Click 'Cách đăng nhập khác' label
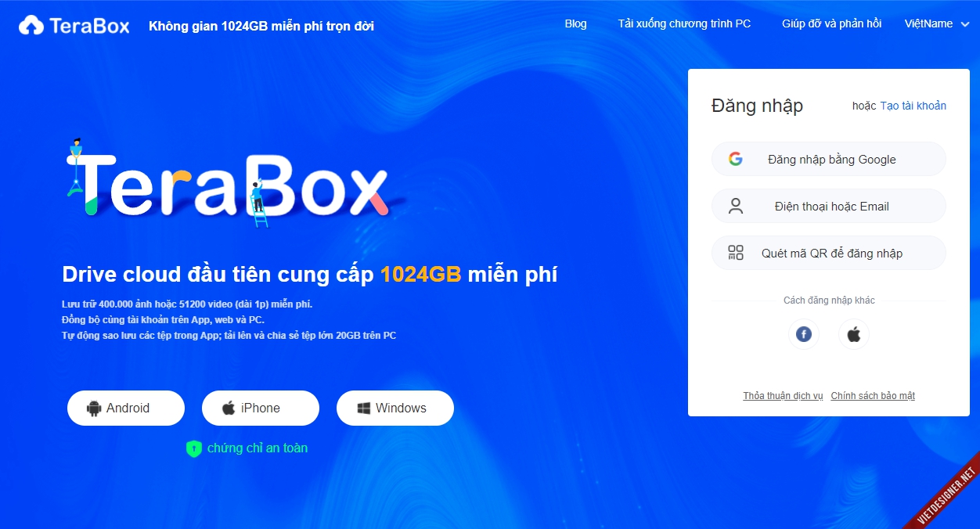This screenshot has height=529, width=980. pos(829,300)
